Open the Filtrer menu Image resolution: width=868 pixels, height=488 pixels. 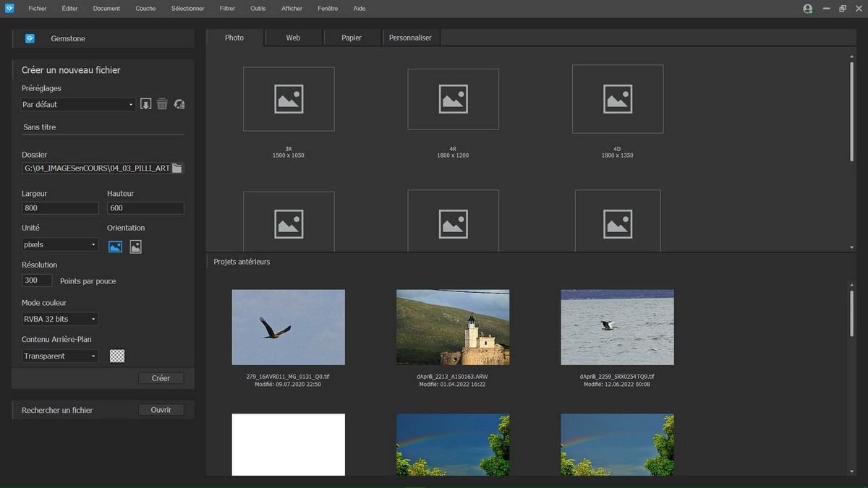[227, 9]
